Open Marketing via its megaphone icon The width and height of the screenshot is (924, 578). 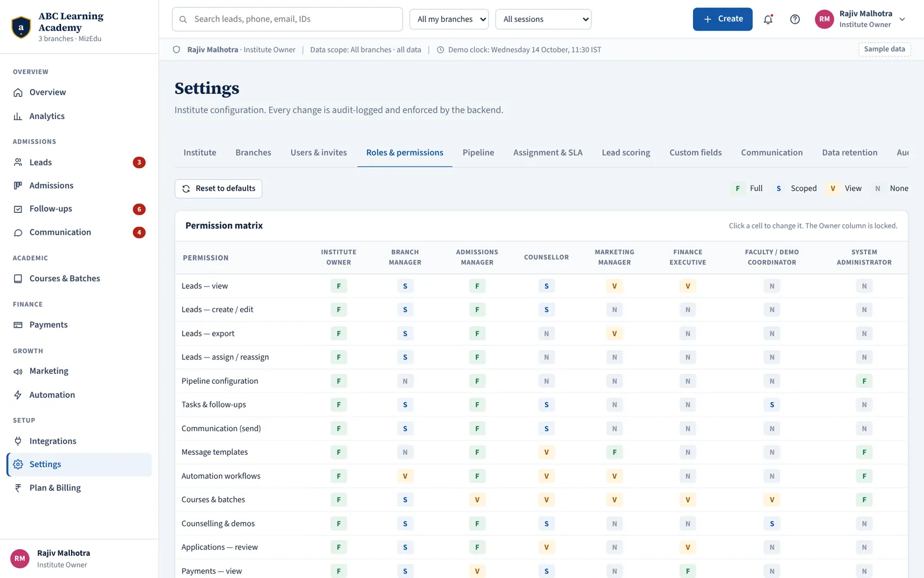click(18, 371)
